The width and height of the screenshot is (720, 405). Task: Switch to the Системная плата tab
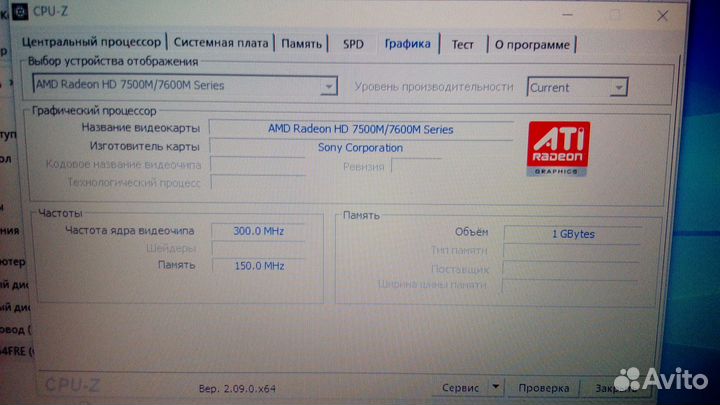point(220,43)
